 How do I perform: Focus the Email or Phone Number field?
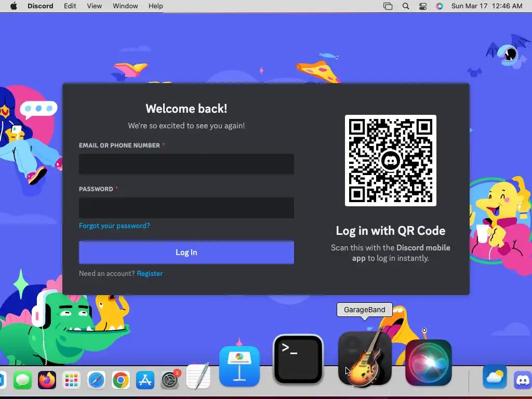[187, 164]
